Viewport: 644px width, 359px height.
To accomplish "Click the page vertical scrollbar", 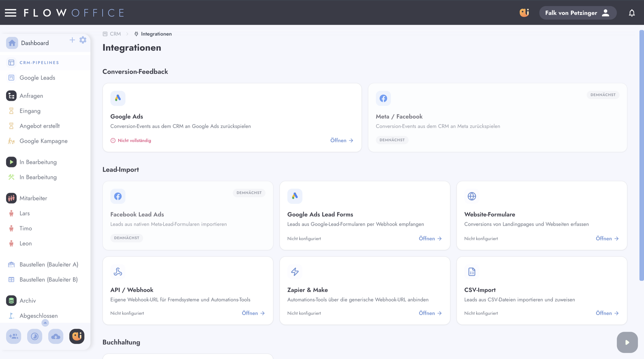I will [x=642, y=156].
